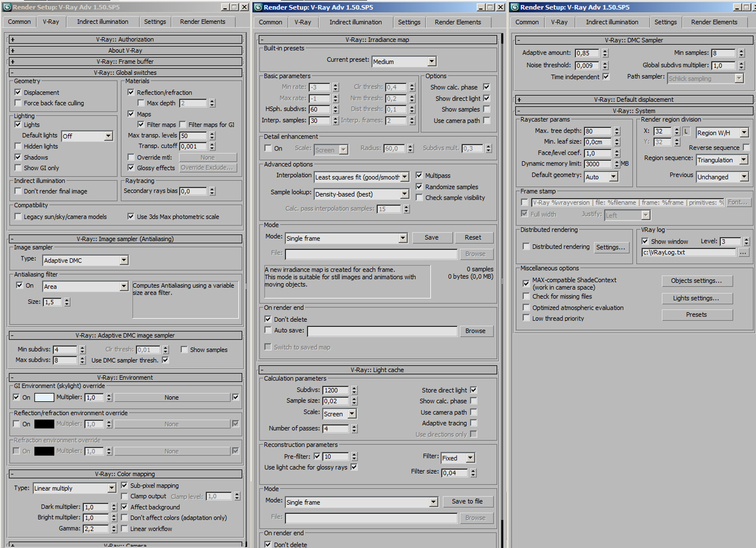The image size is (756, 548).
Task: Click the GI Environment skylight color swatch
Action: [44, 398]
